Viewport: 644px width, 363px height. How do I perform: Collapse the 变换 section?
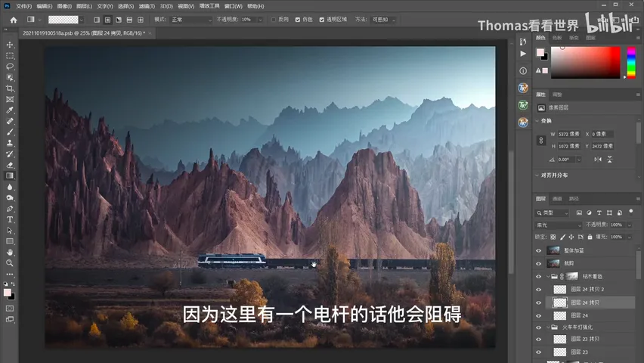pos(537,121)
